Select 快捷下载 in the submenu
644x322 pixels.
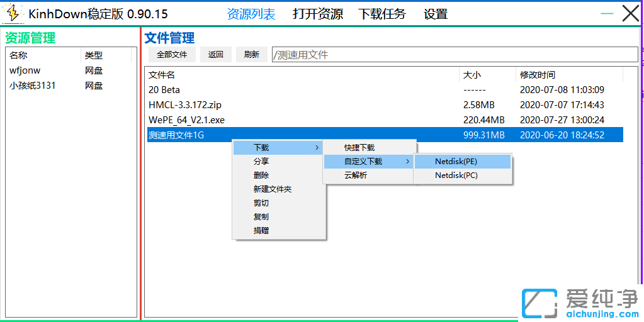pyautogui.click(x=369, y=148)
